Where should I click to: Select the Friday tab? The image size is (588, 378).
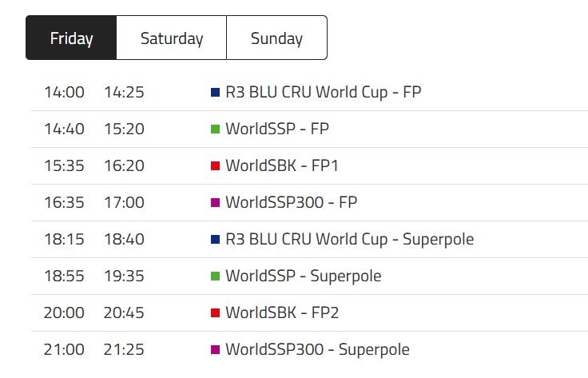[x=71, y=38]
